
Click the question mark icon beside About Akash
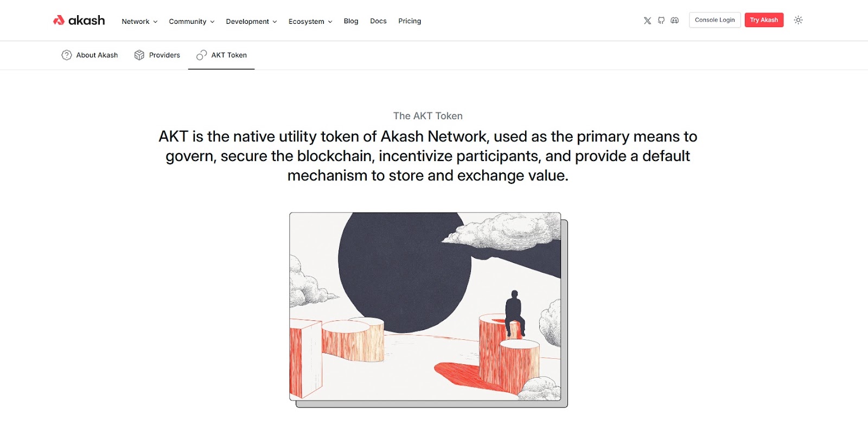(67, 55)
